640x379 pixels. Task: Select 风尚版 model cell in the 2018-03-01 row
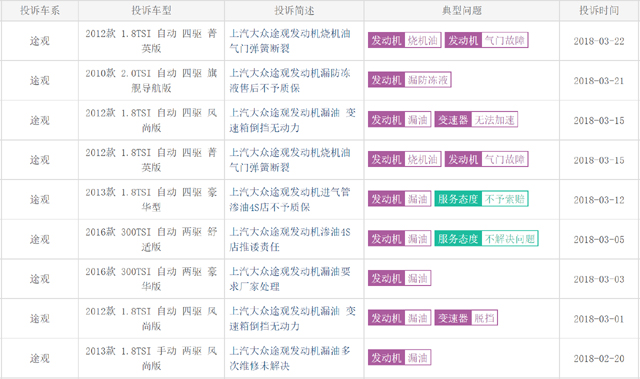151,319
